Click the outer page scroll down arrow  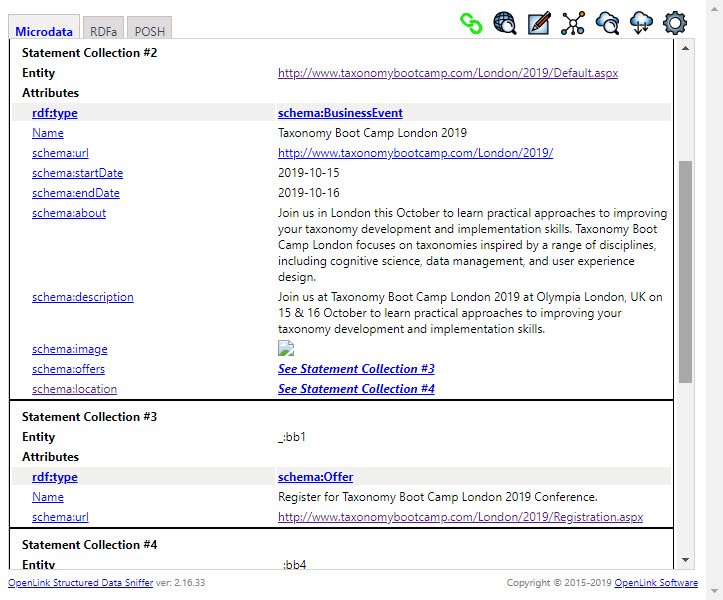(x=714, y=591)
